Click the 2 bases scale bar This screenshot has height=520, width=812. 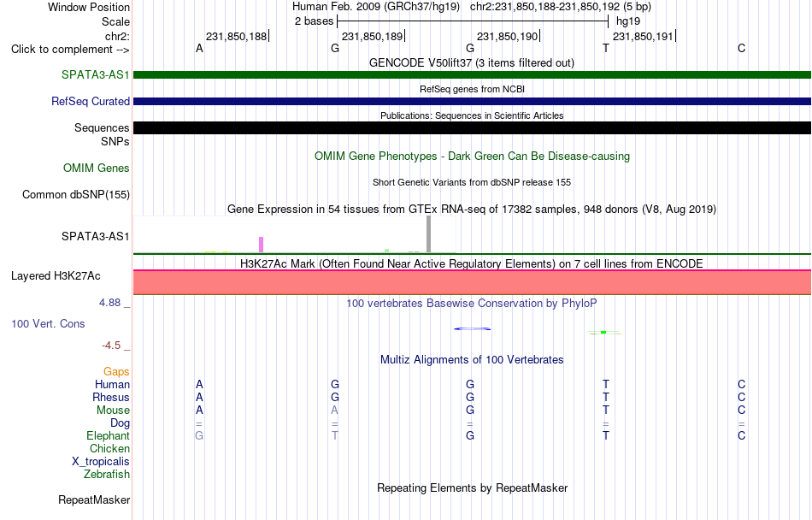pyautogui.click(x=473, y=21)
